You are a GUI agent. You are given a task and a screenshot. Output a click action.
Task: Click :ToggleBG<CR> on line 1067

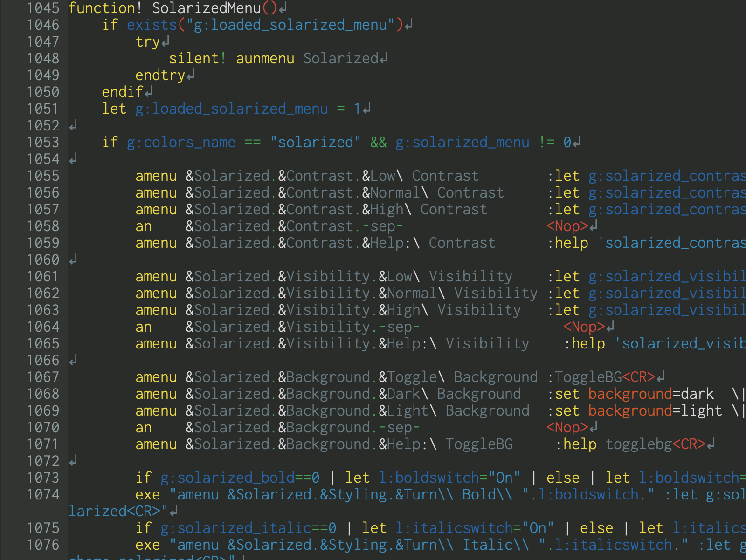click(601, 377)
